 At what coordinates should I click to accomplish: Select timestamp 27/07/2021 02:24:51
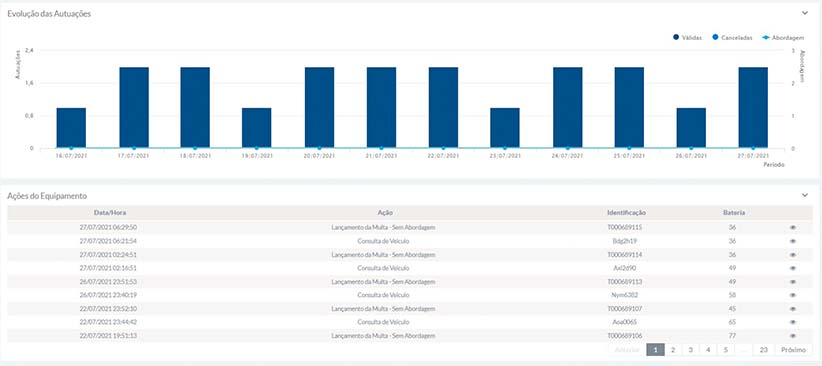(109, 255)
